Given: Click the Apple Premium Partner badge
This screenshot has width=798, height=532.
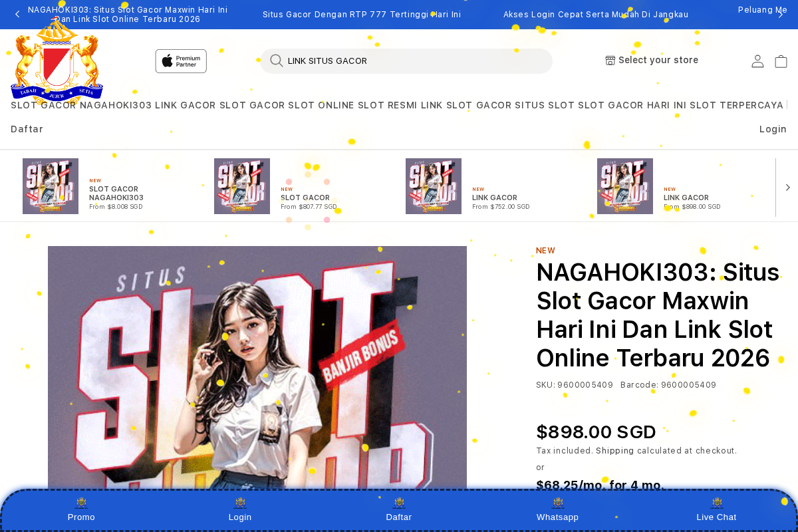Looking at the screenshot, I should (x=180, y=61).
